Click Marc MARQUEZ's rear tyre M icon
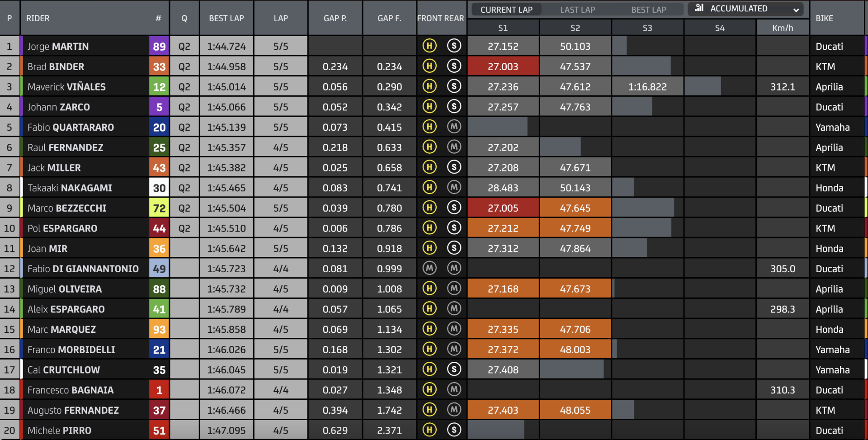 [x=454, y=329]
